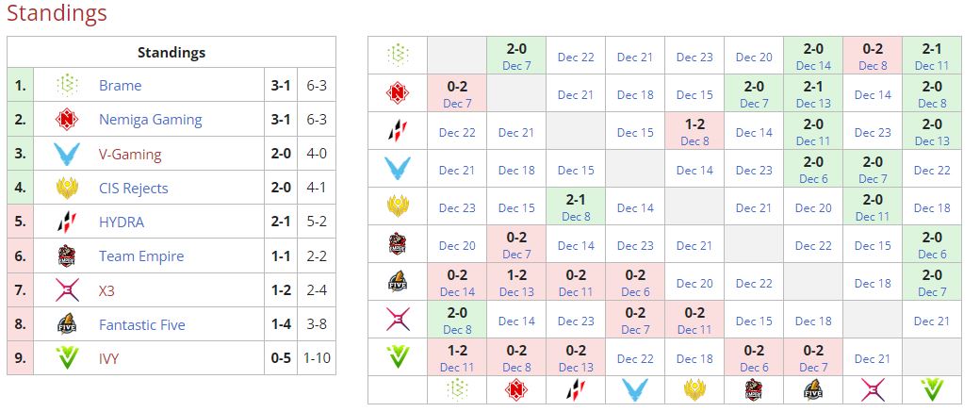Open the CIS Rejects team page link
Image resolution: width=980 pixels, height=412 pixels.
pyautogui.click(x=133, y=188)
